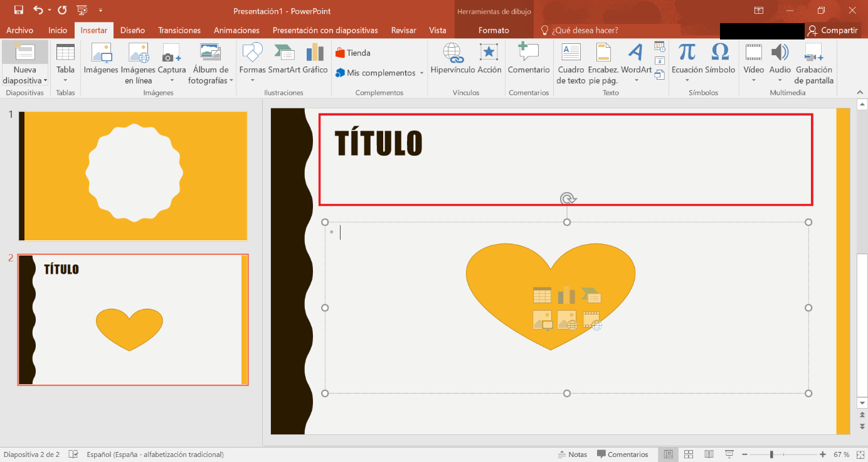Switch to the Inicio tab

coord(58,30)
